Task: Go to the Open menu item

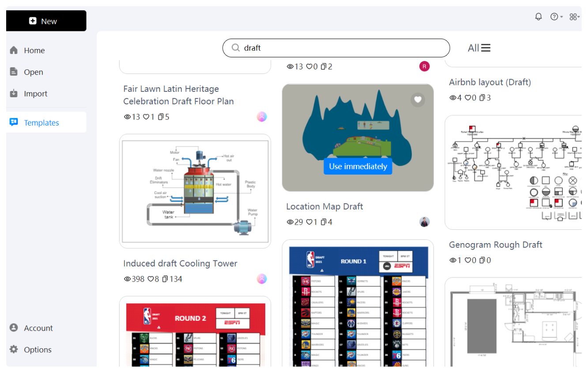Action: click(46, 72)
